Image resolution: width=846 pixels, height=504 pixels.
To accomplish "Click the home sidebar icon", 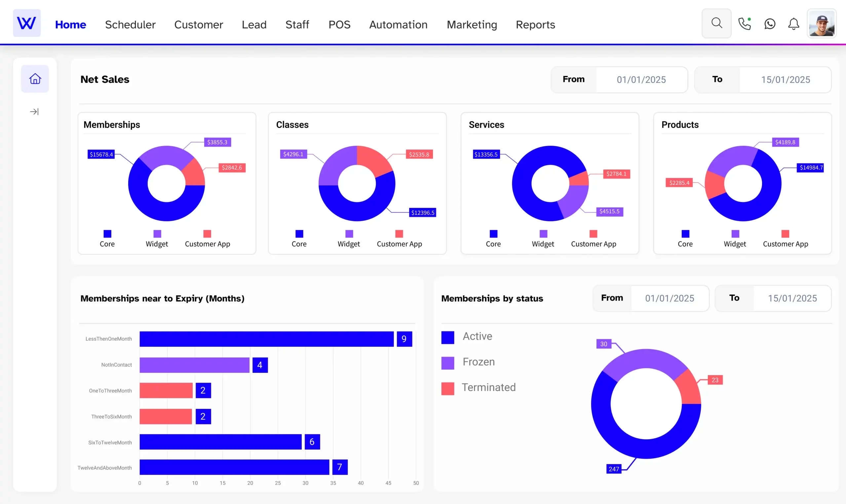I will click(34, 79).
